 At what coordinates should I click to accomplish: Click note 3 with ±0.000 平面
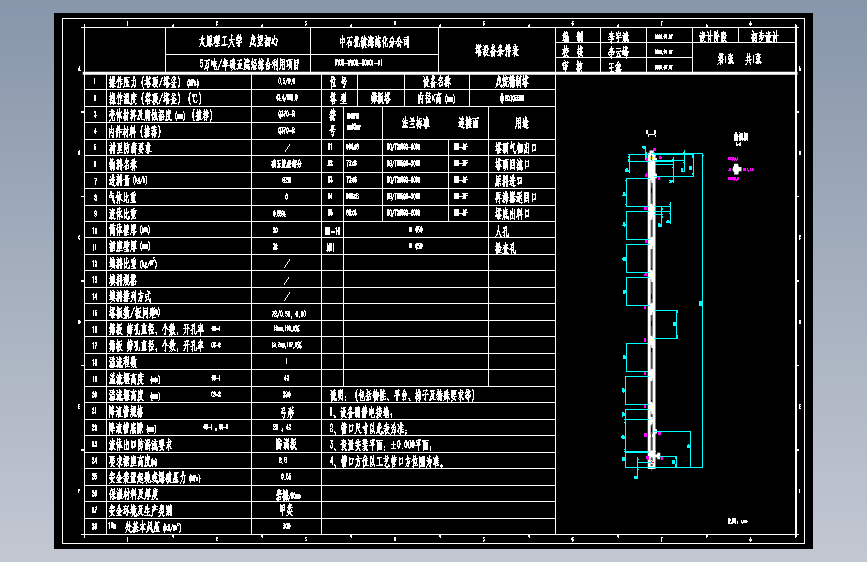click(380, 445)
